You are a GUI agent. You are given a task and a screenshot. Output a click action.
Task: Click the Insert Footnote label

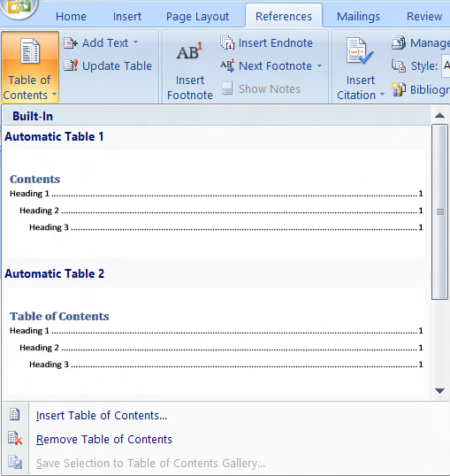click(190, 88)
